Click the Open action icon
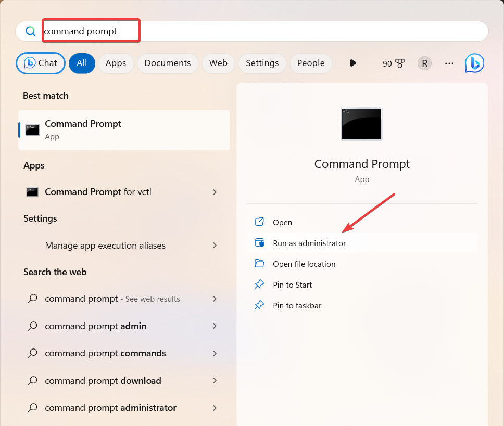This screenshot has height=426, width=504. pyautogui.click(x=259, y=222)
